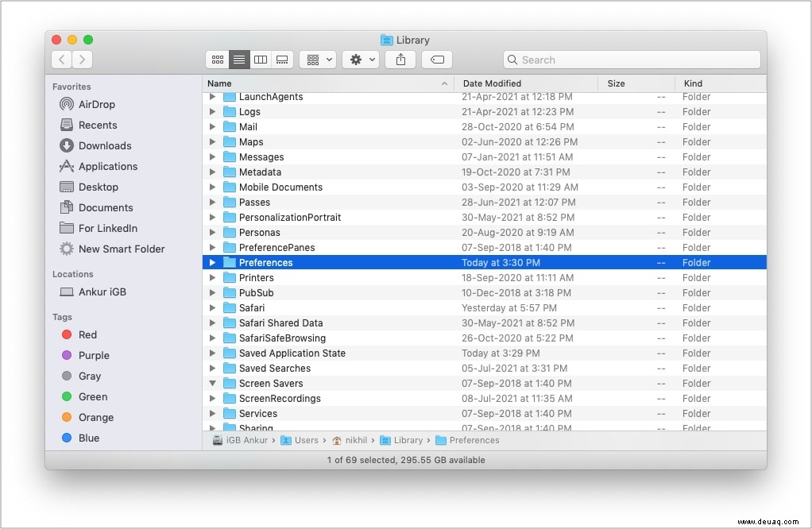Select the Metadata folder row
The image size is (812, 529).
coord(484,172)
